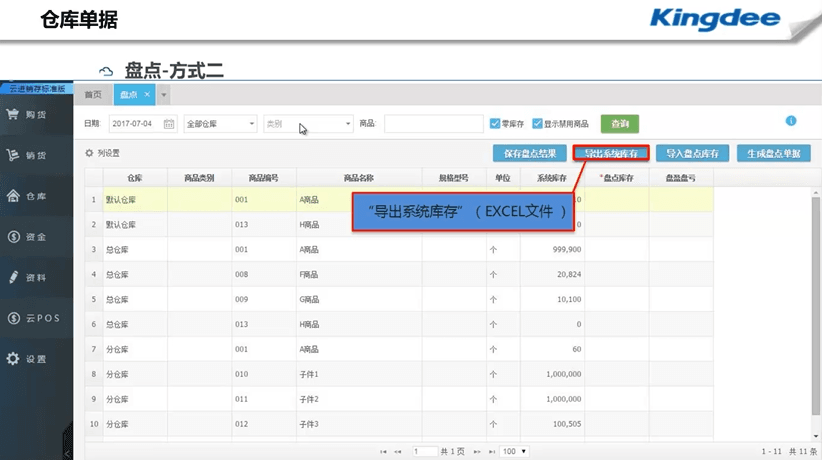822x460 pixels.
Task: Click 保存盘点结果 button
Action: pos(529,153)
